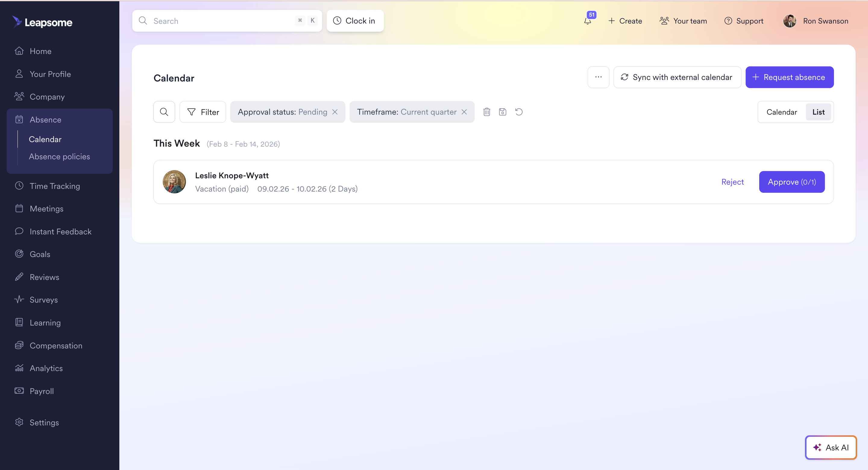Open the Filter dropdown

203,112
